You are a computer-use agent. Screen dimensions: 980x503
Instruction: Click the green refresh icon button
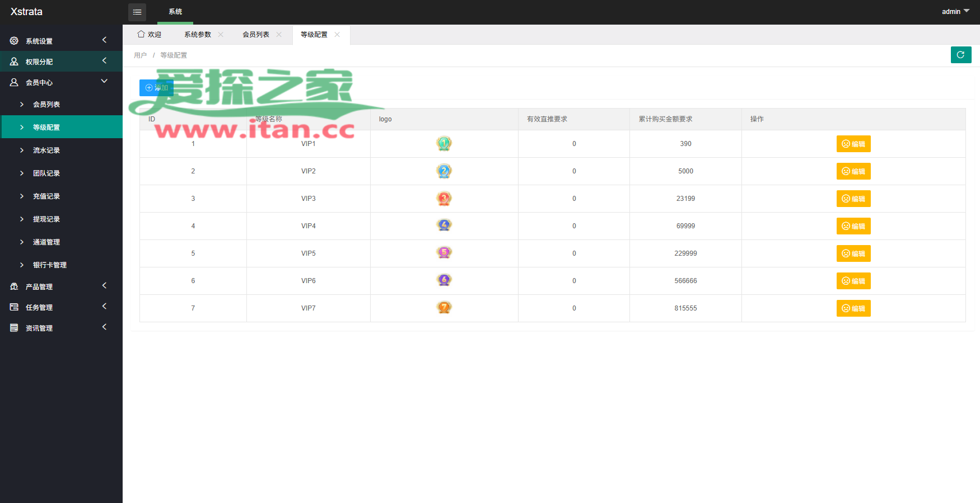tap(960, 55)
